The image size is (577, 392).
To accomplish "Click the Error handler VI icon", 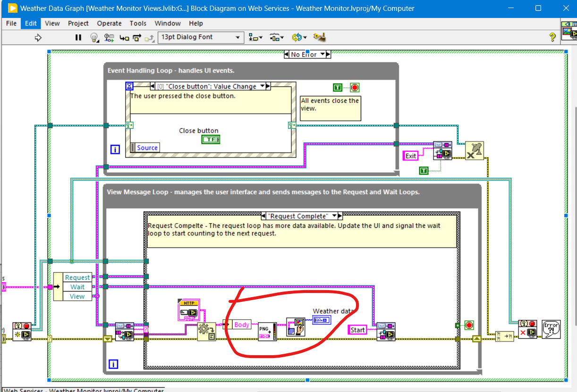I will point(551,328).
